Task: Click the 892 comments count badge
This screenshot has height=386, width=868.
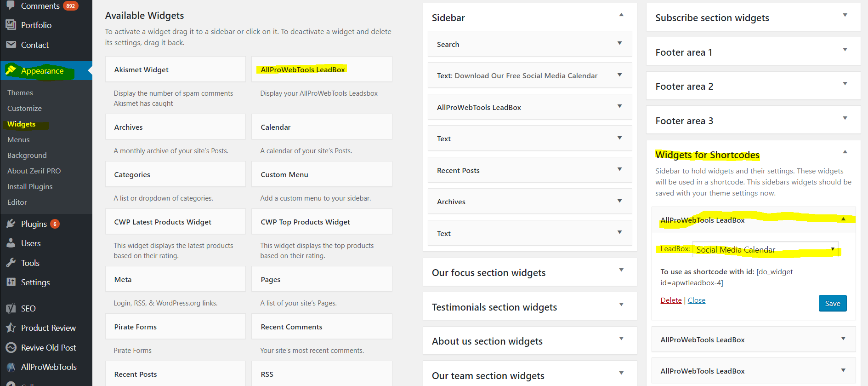Action: click(70, 6)
